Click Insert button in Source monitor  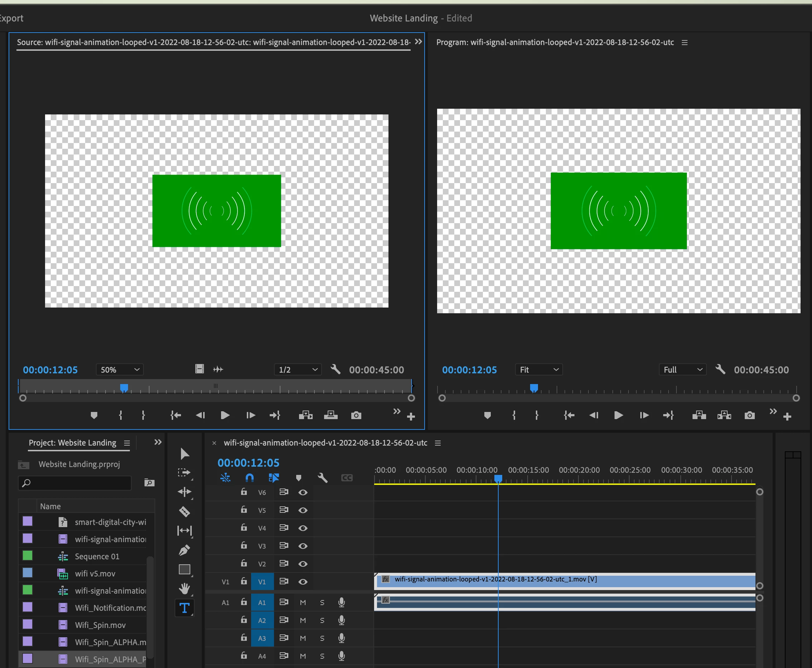click(x=305, y=415)
